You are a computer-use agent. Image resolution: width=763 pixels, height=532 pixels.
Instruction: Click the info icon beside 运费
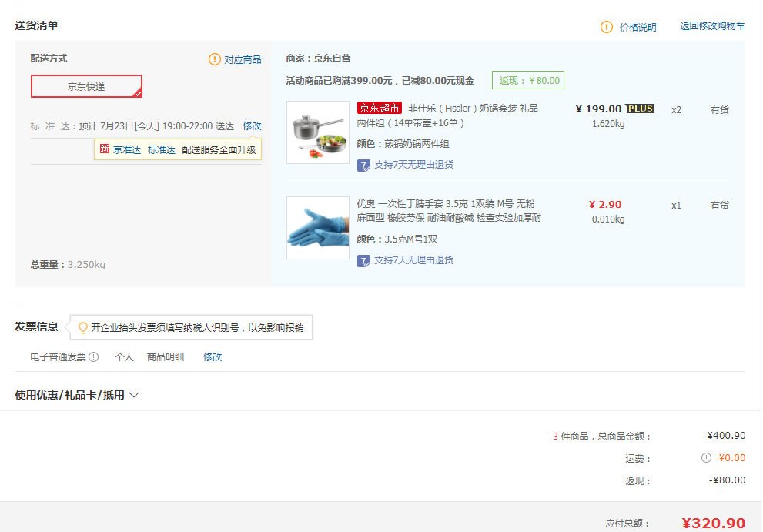(x=706, y=458)
